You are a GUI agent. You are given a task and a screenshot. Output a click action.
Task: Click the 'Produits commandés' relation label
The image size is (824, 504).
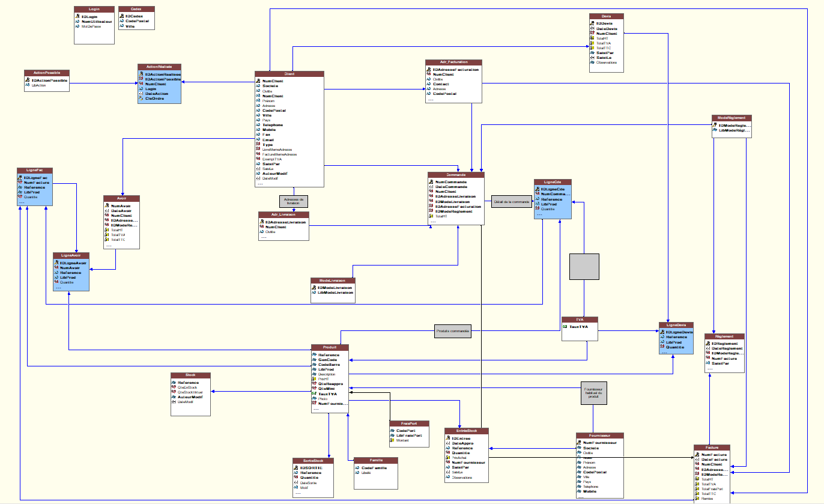coord(453,331)
